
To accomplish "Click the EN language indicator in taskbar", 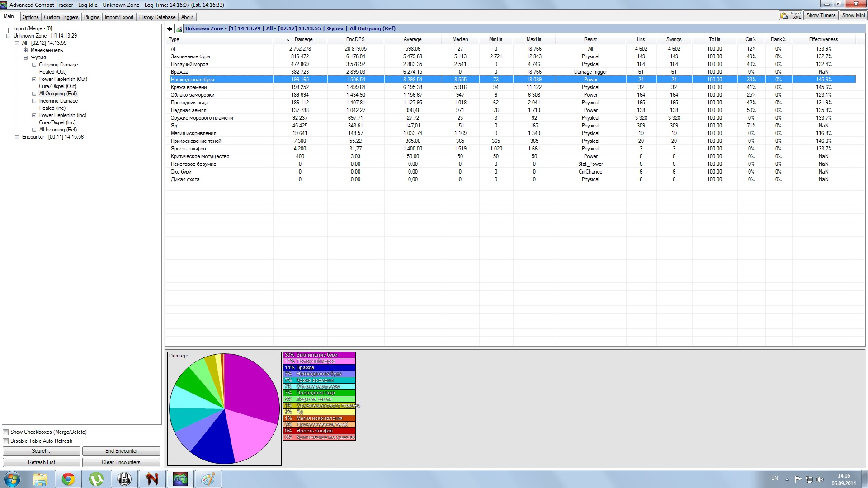I will [774, 478].
